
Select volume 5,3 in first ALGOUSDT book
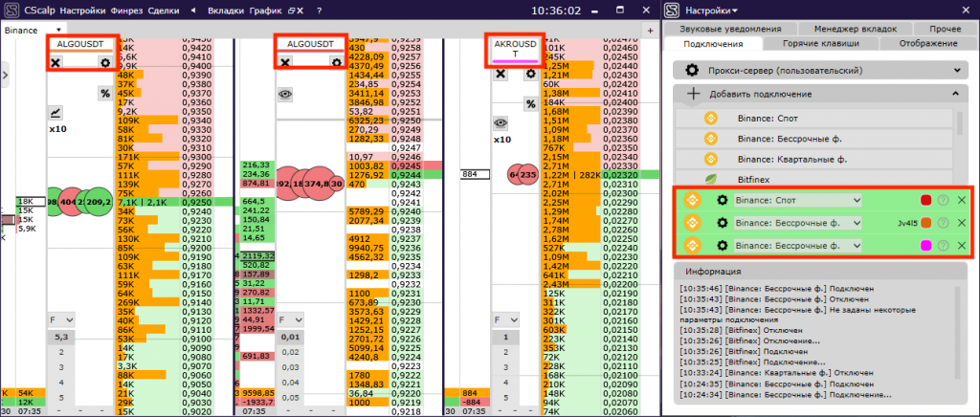[61, 337]
